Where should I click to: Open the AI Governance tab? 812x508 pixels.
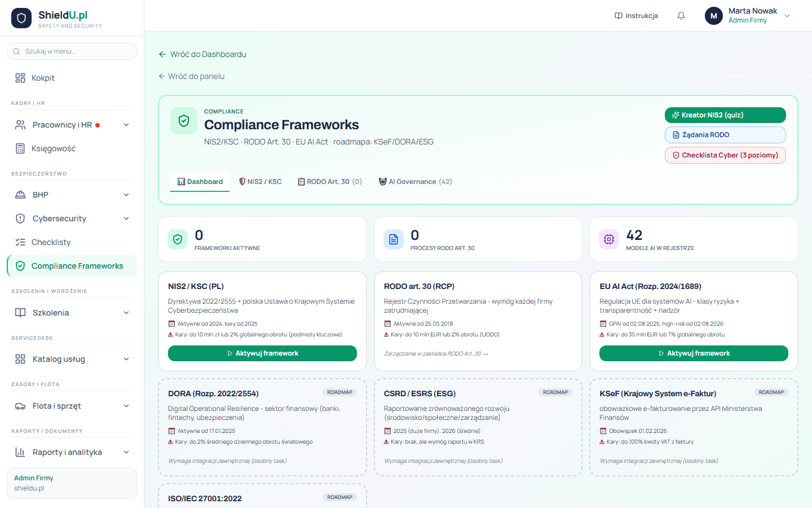pos(416,182)
